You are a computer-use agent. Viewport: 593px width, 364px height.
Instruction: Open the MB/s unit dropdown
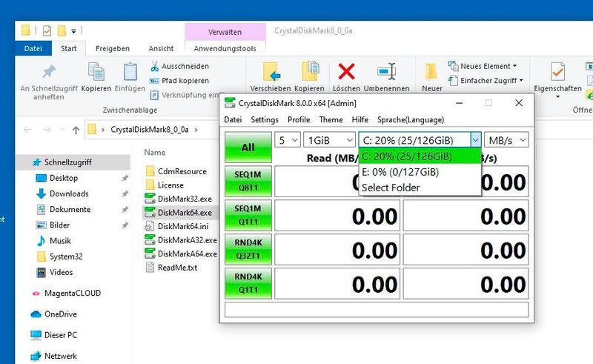[506, 140]
